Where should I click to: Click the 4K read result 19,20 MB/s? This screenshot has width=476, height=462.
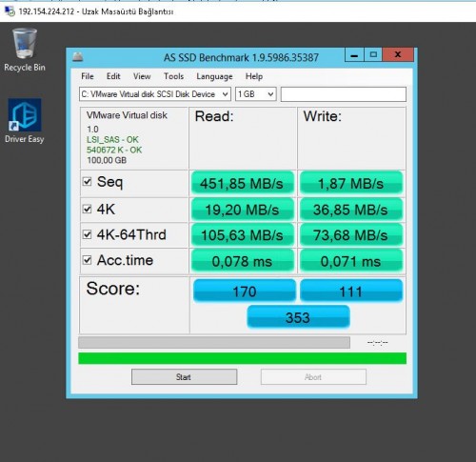pyautogui.click(x=243, y=210)
